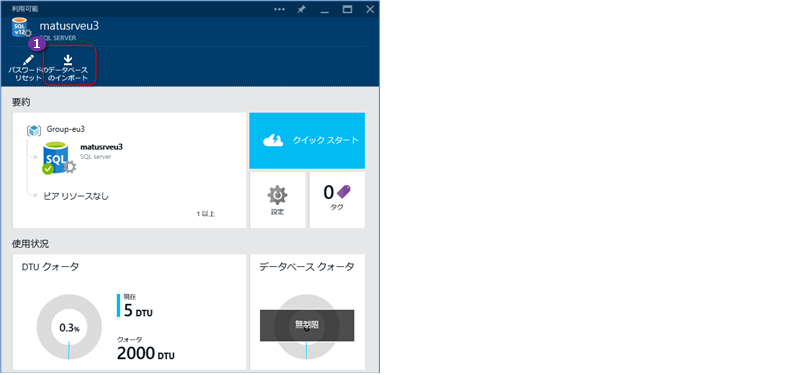Maximize the blade window
800x375 pixels.
coord(347,9)
